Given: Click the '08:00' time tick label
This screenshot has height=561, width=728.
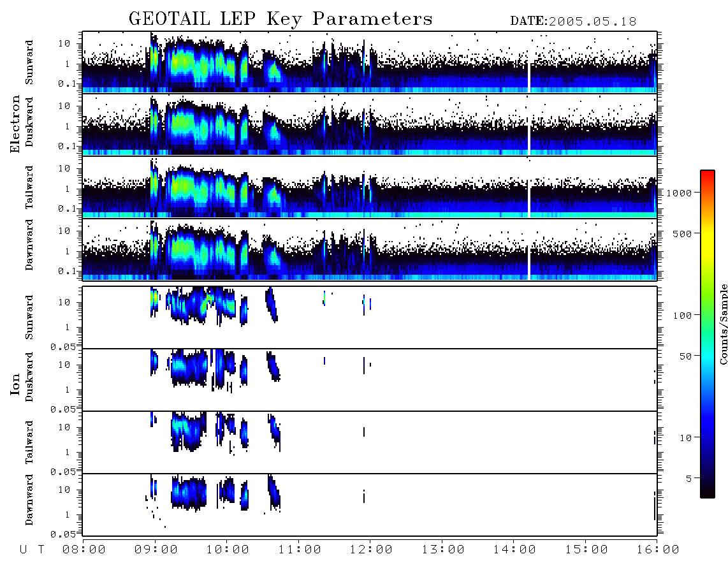Looking at the screenshot, I should click(84, 550).
